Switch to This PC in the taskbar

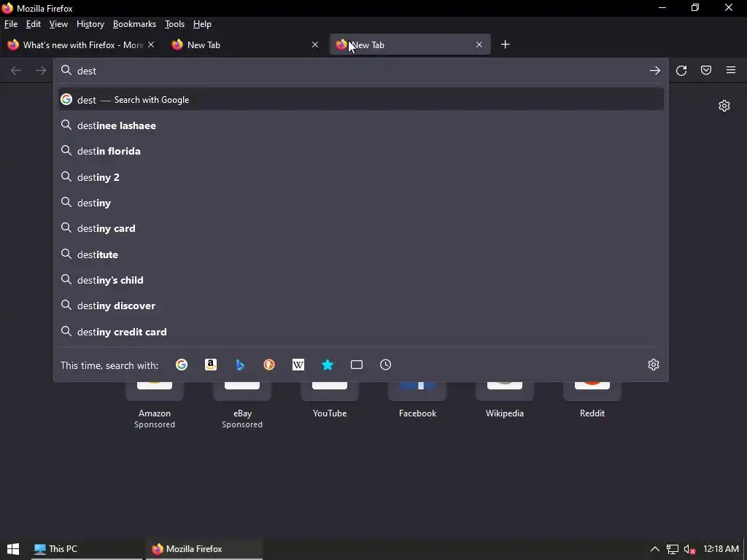click(x=87, y=549)
